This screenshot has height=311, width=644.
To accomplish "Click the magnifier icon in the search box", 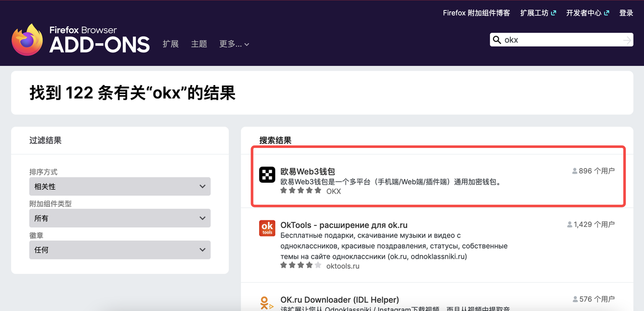I will tap(497, 39).
